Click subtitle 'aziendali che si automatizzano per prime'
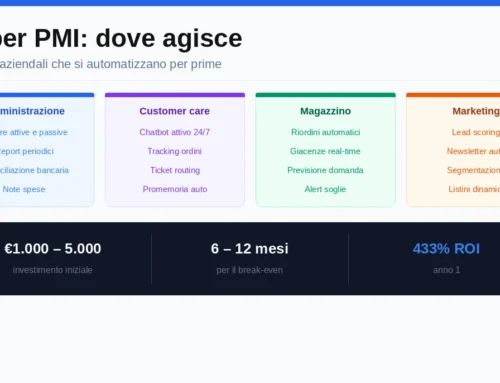500x383 pixels. pyautogui.click(x=111, y=64)
